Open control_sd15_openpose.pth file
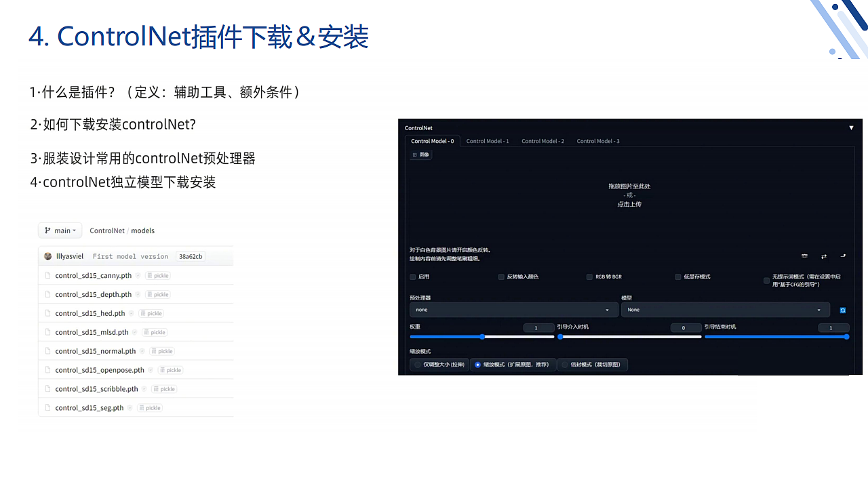This screenshot has width=868, height=488. 100,370
